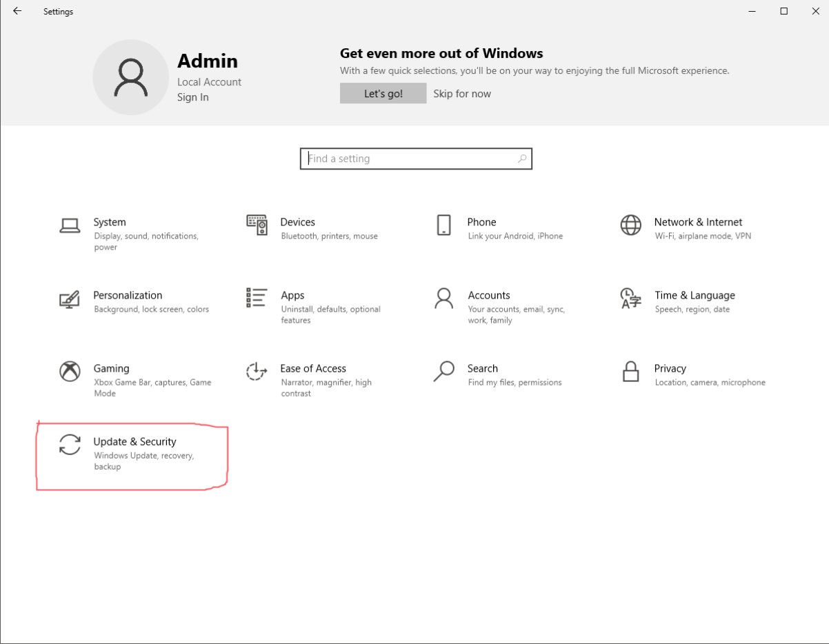Open the Network & Internet label
The image size is (829, 644).
[x=699, y=222]
